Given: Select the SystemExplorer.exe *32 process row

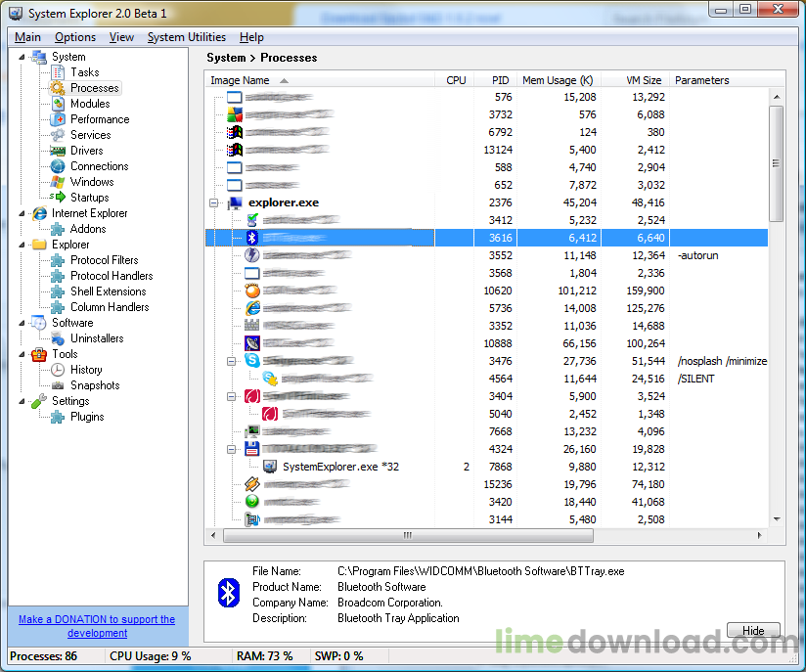Looking at the screenshot, I should pos(339,468).
